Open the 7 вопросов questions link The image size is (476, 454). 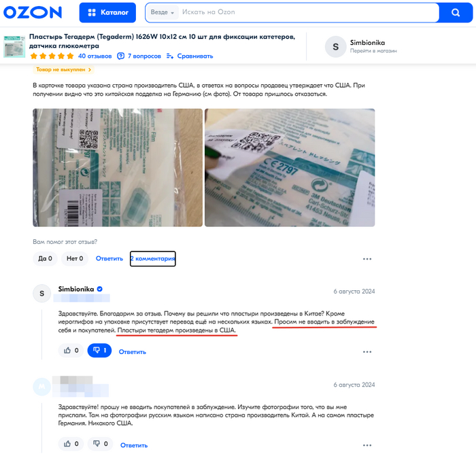point(139,56)
